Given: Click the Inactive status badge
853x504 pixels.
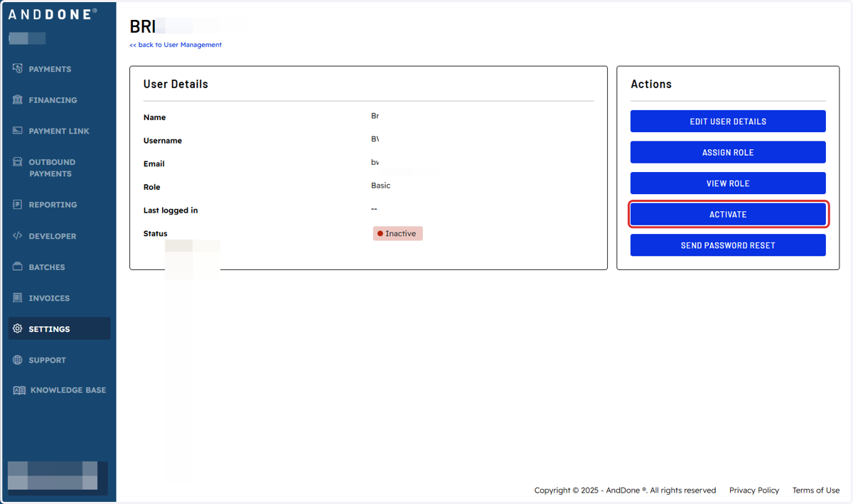Looking at the screenshot, I should (x=398, y=233).
